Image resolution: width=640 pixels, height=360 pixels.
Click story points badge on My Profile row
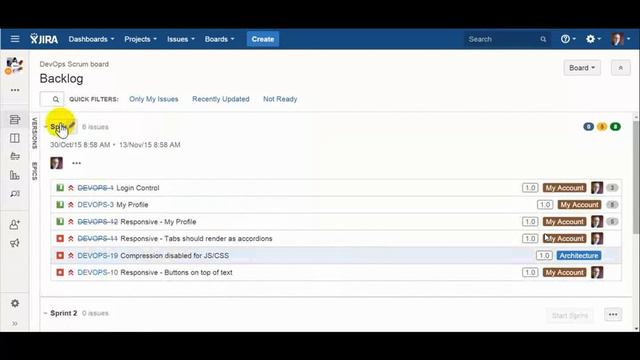612,204
